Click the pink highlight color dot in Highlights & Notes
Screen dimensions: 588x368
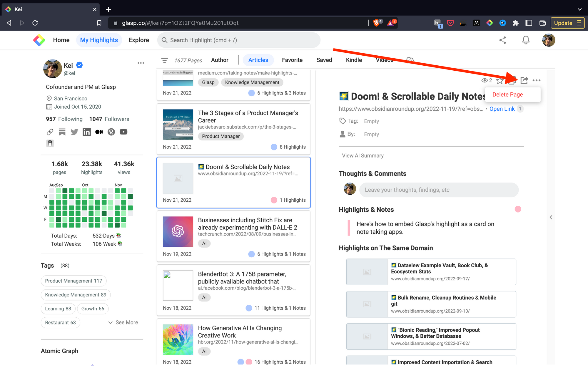(x=518, y=209)
